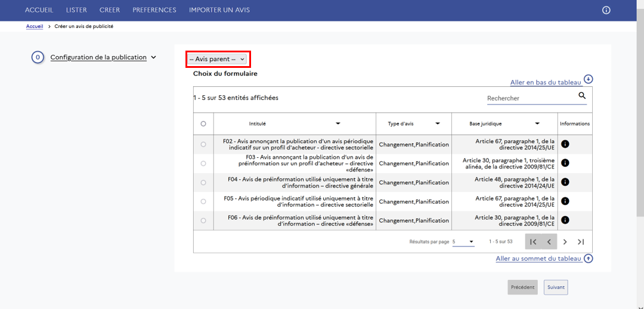Image resolution: width=644 pixels, height=309 pixels.
Task: Select the F06 form radio button
Action: pos(203,220)
